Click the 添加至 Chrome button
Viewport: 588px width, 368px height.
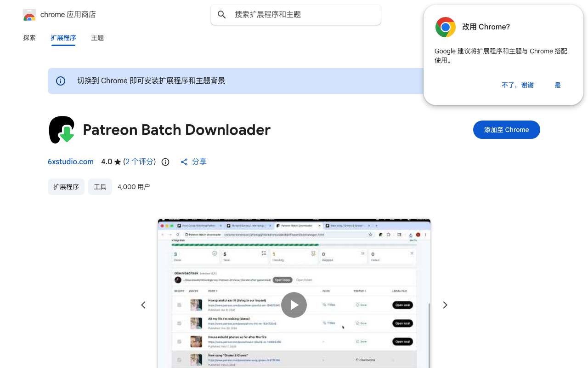(x=507, y=130)
